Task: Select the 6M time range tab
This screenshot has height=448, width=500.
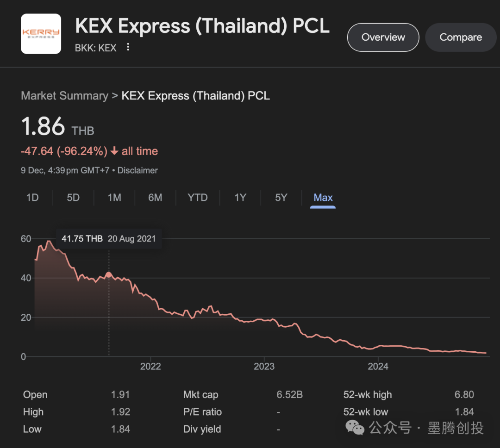Action: click(x=155, y=198)
